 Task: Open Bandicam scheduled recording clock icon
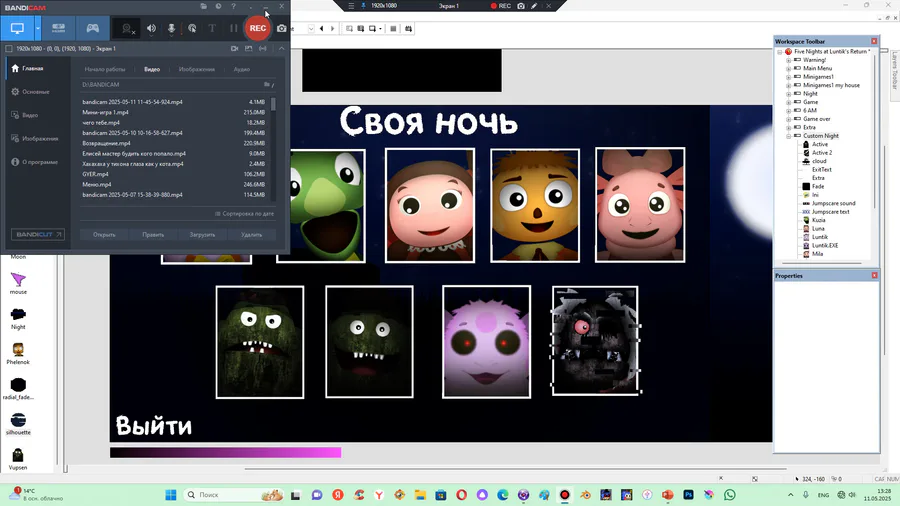218,6
